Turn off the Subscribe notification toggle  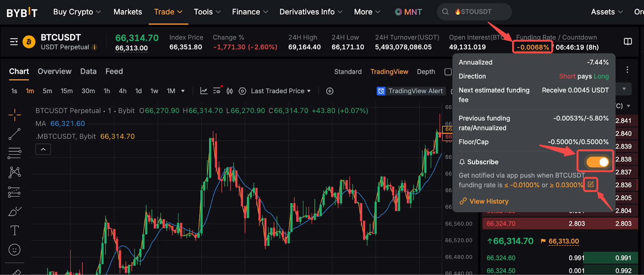coord(597,162)
